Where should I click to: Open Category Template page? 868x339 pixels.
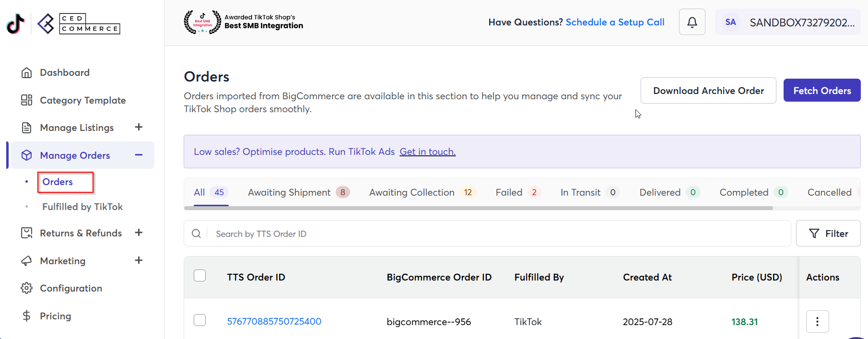pyautogui.click(x=83, y=100)
